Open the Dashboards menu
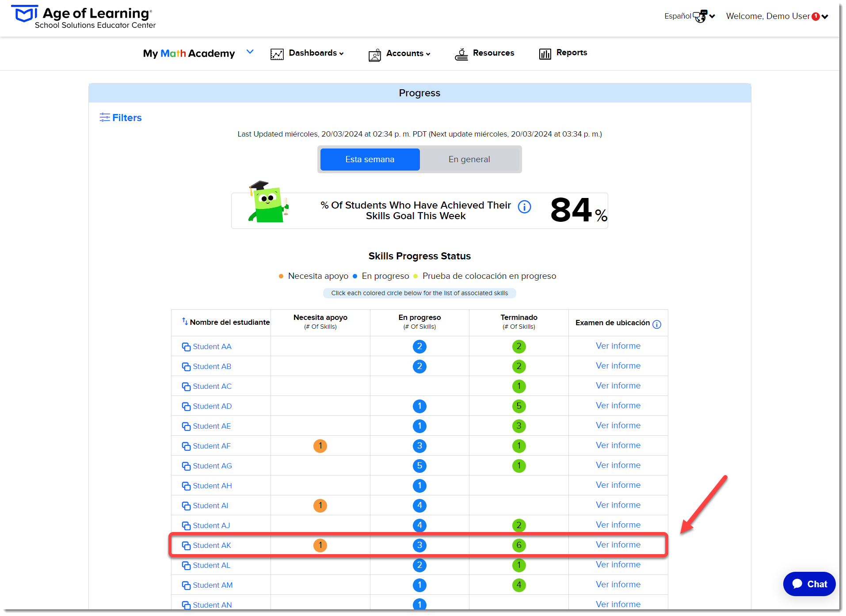The image size is (846, 616). (316, 53)
